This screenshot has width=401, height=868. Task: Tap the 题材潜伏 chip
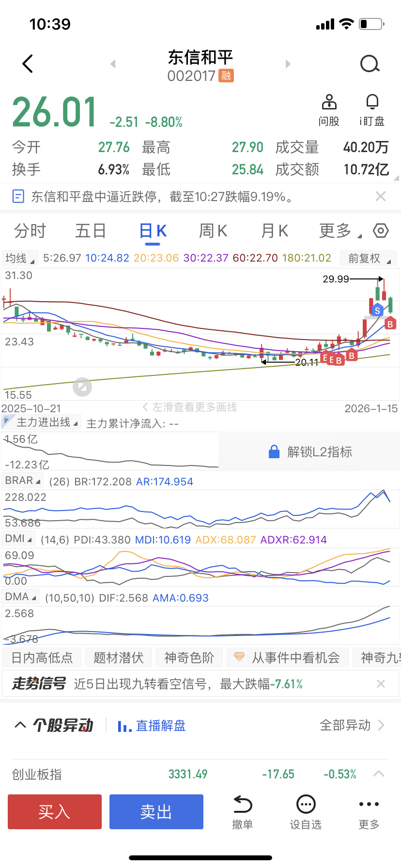119,657
